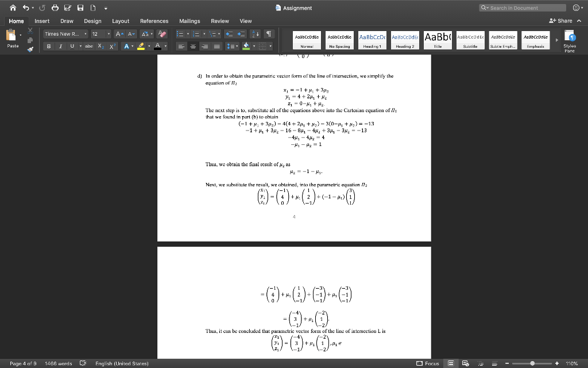Print the document using printer icon

55,7
